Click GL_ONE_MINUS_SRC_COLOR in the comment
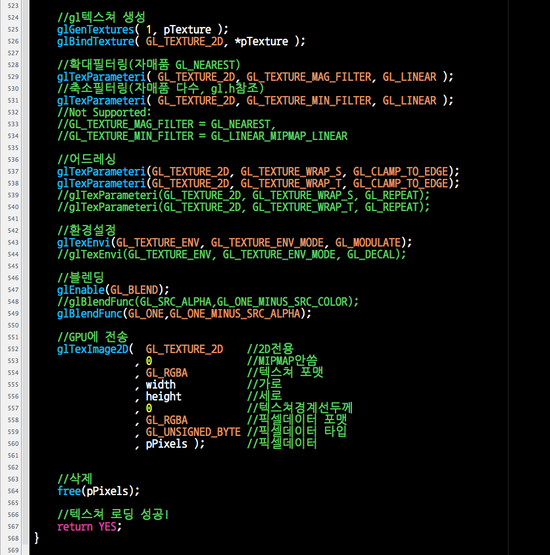Screen dimensions: 550x555 pyautogui.click(x=282, y=302)
